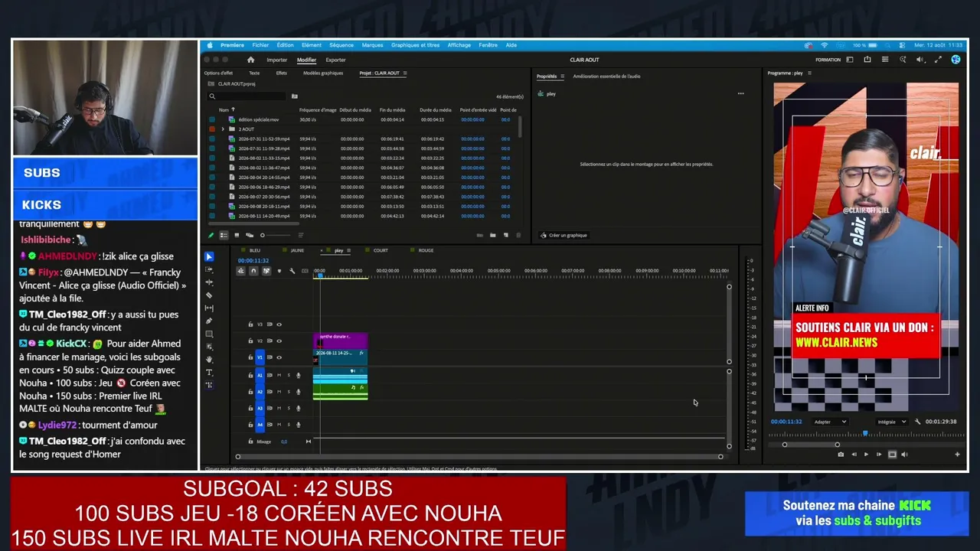Switch to the Effets panel tab
The height and width of the screenshot is (551, 980).
tap(282, 73)
